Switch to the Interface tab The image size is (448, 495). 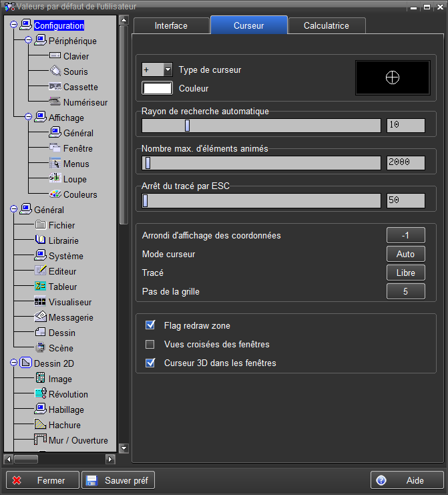point(171,25)
